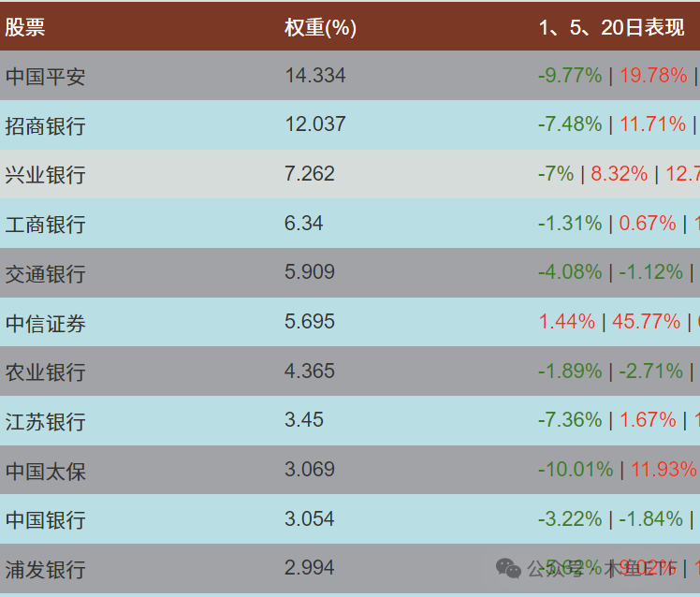The width and height of the screenshot is (700, 597).
Task: Click the 公众号 watermark text
Action: pos(556,568)
